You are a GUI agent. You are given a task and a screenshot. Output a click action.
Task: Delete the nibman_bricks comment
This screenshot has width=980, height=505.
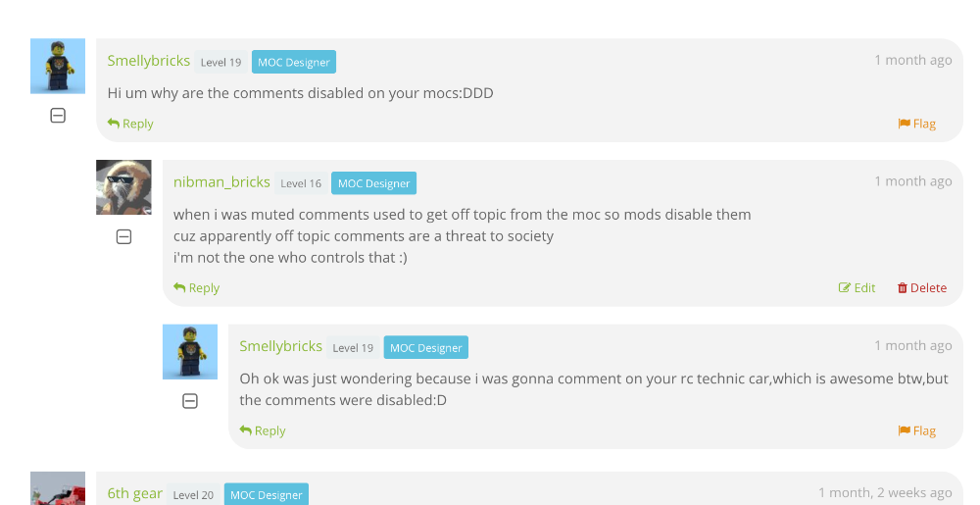coord(922,287)
